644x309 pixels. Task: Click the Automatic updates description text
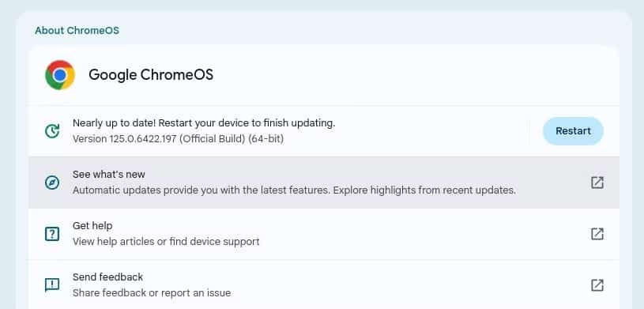(294, 190)
